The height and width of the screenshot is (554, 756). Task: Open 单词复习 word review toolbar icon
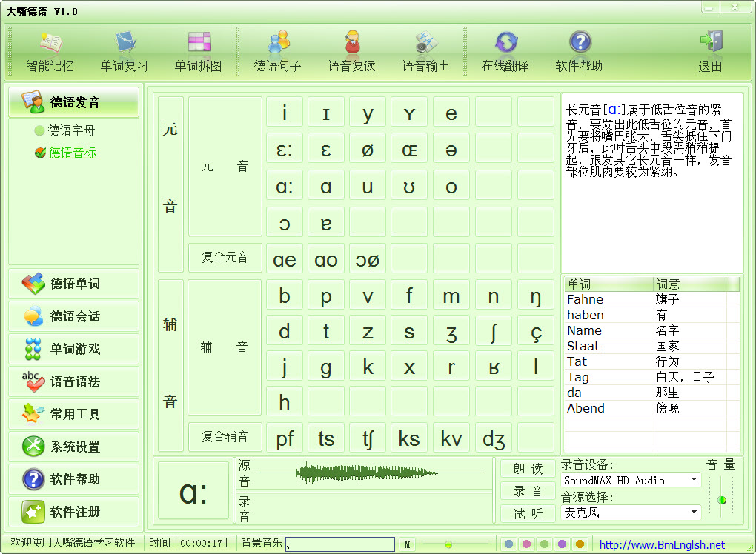point(125,52)
